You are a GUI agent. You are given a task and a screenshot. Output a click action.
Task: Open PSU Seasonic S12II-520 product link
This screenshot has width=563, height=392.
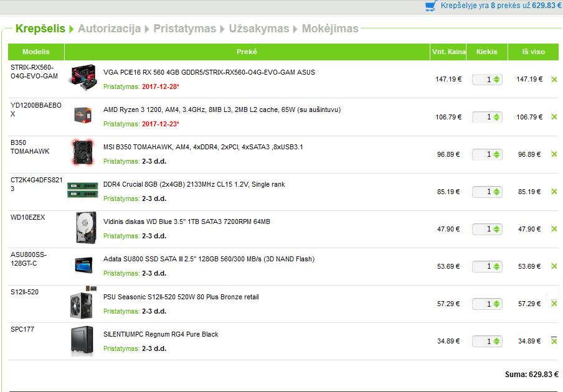tap(181, 297)
